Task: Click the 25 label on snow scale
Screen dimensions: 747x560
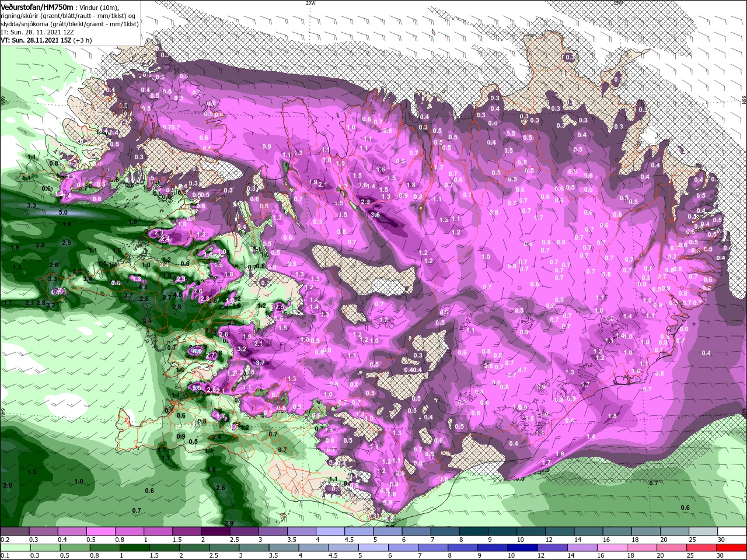Action: click(x=692, y=540)
